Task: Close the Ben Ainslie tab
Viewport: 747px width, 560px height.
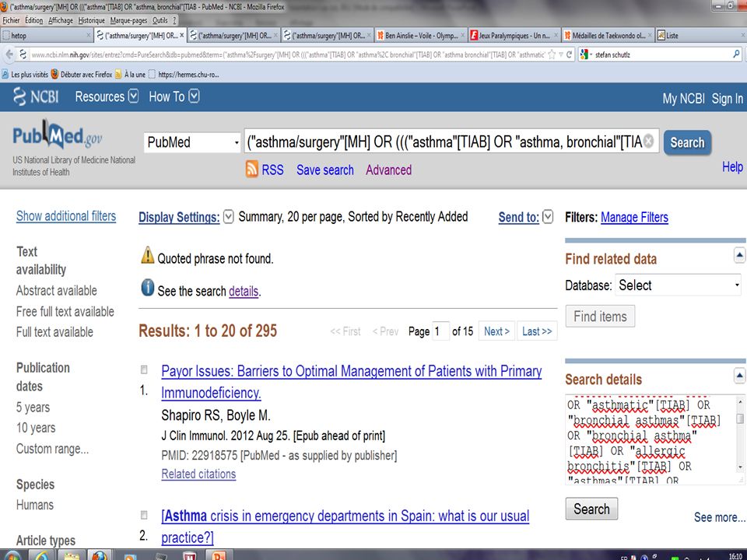Action: coord(462,35)
